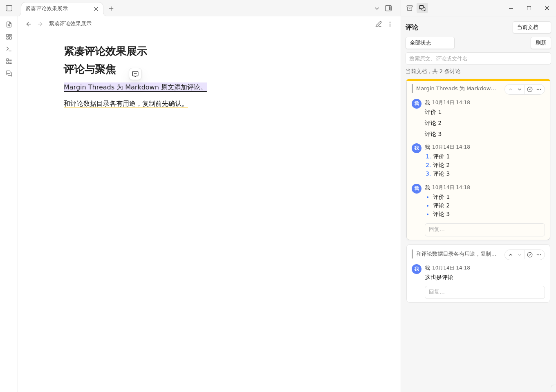Focus the 搜索原文、评论或文件名 search field
Viewport: 556px width, 392px height.
click(478, 58)
